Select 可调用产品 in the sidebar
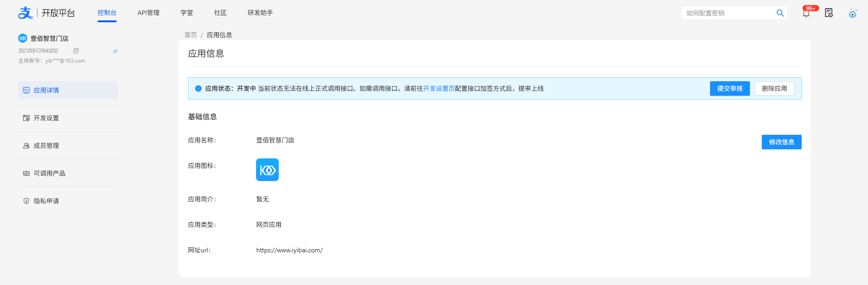This screenshot has height=285, width=868. click(x=68, y=173)
